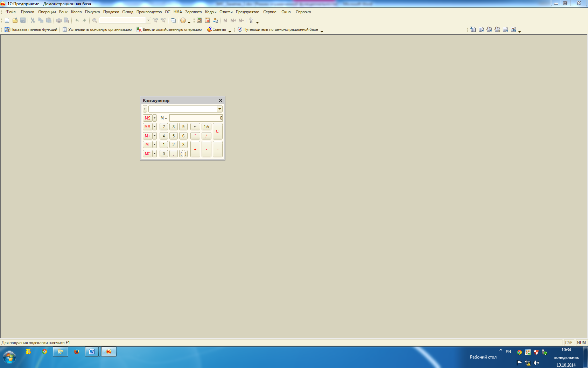The height and width of the screenshot is (368, 588).
Task: Click the Windows Start button
Action: [9, 357]
